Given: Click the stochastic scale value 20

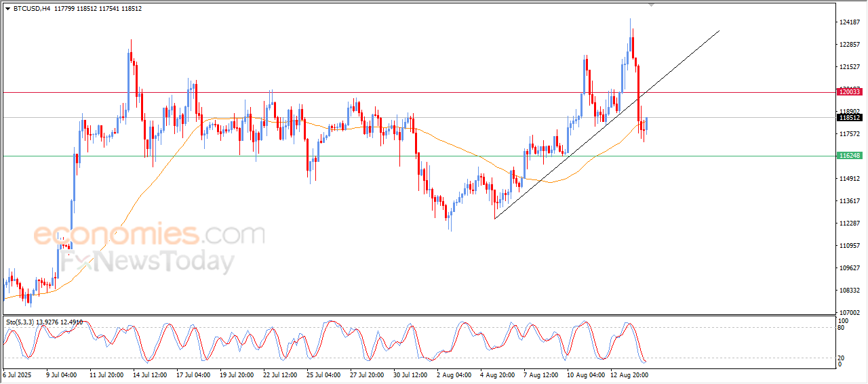Looking at the screenshot, I should tap(842, 358).
